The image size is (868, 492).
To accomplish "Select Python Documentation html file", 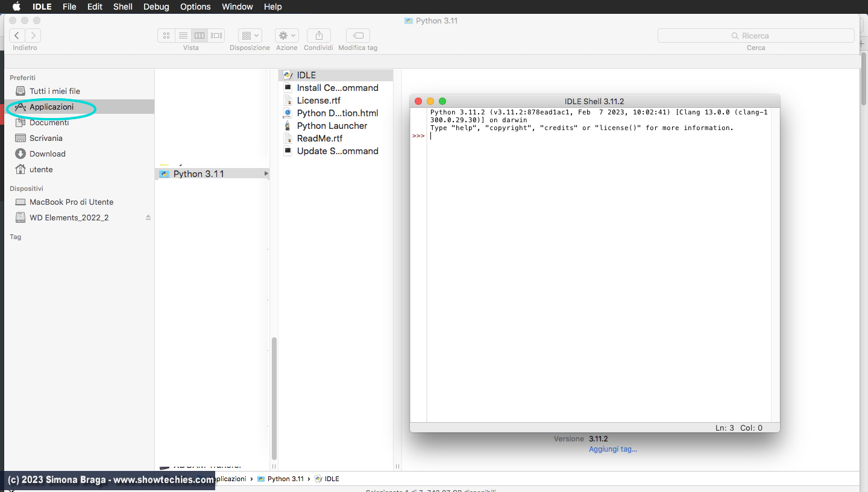I will pyautogui.click(x=336, y=113).
